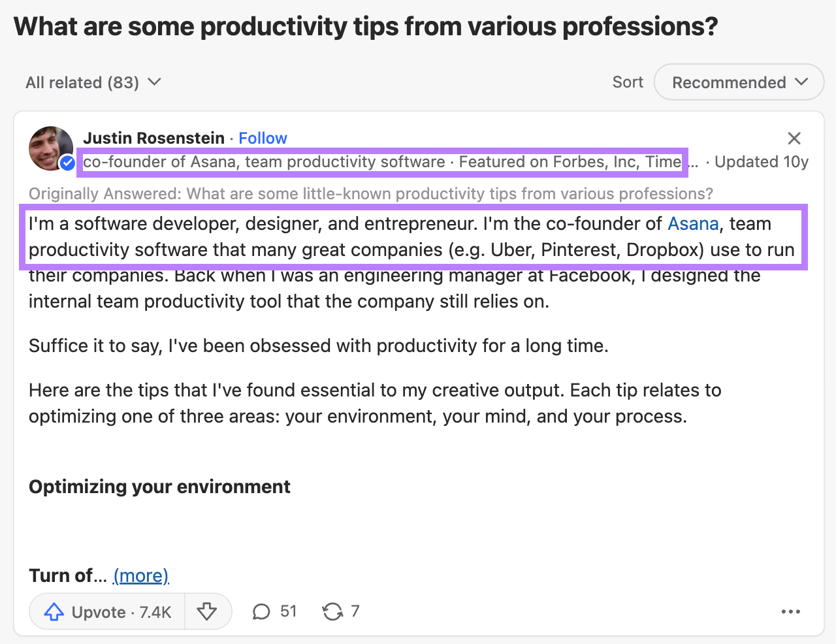Open the three-dot overflow menu
The height and width of the screenshot is (644, 836).
791,611
